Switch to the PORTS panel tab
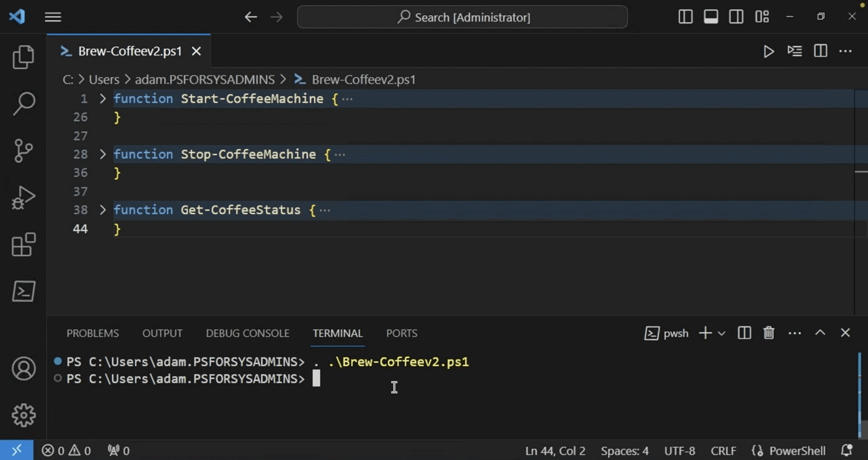 coord(402,333)
